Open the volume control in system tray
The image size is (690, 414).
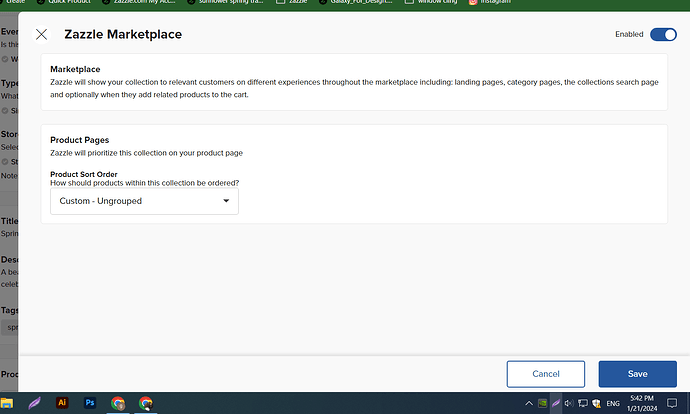pos(569,403)
